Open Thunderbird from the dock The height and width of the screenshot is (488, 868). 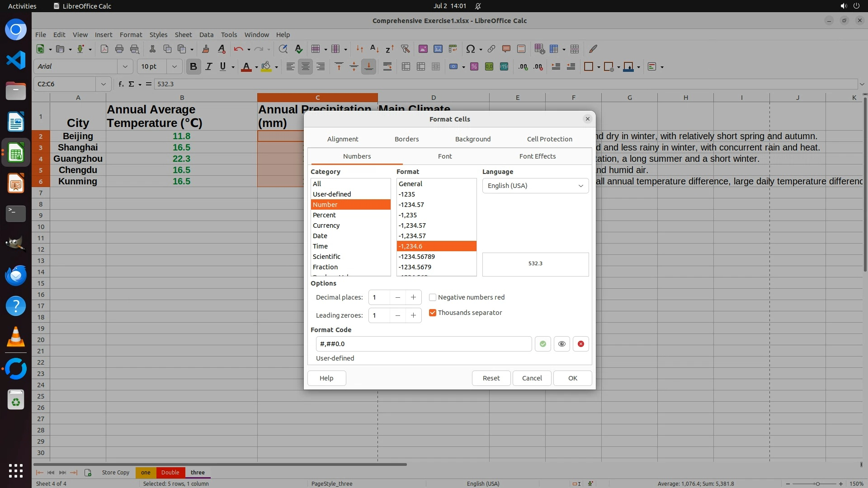pos(16,275)
